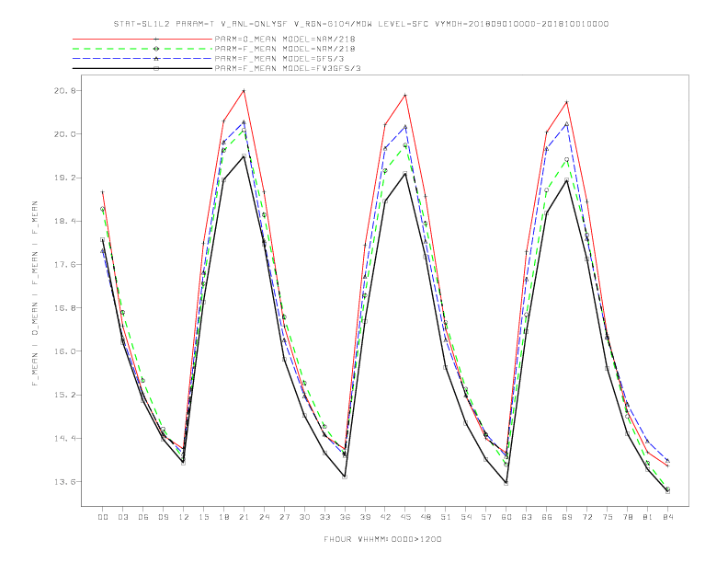Click x-axis tick label 84
728x563 pixels.
667,517
